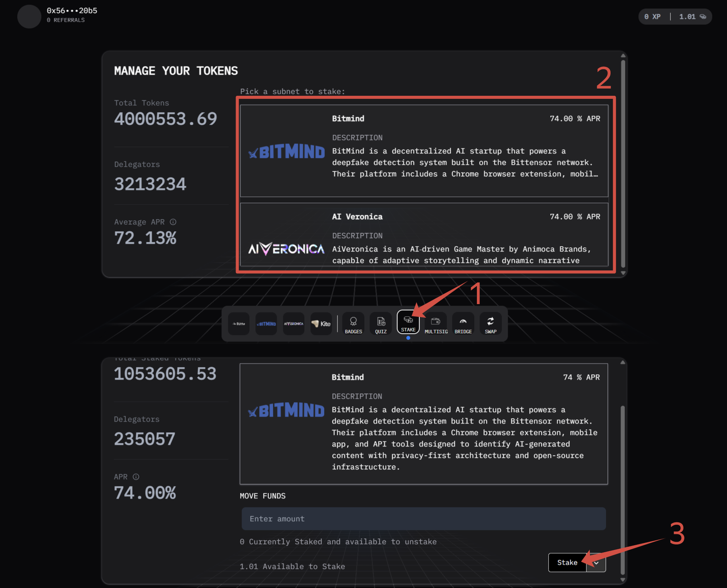Viewport: 727px width, 588px height.
Task: Click the wallet address 0x56...20b5
Action: pyautogui.click(x=72, y=10)
